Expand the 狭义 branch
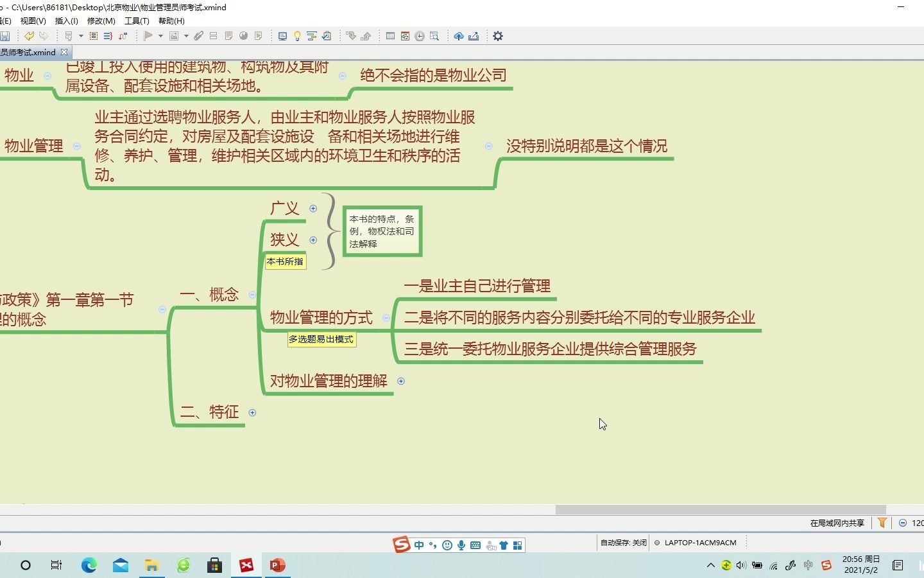 (313, 240)
